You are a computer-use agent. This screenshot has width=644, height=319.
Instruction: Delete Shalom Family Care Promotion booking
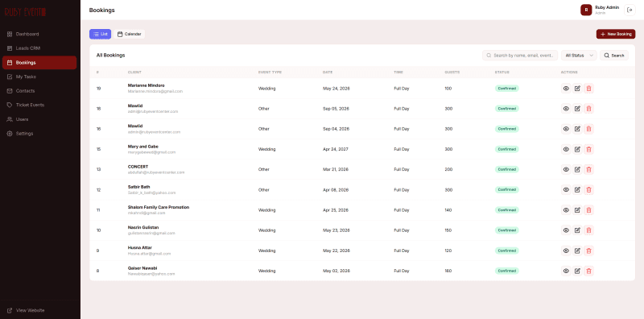click(x=588, y=210)
